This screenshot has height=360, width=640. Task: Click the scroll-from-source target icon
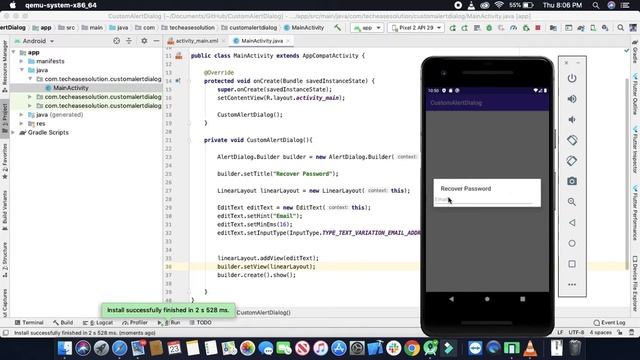click(x=116, y=41)
